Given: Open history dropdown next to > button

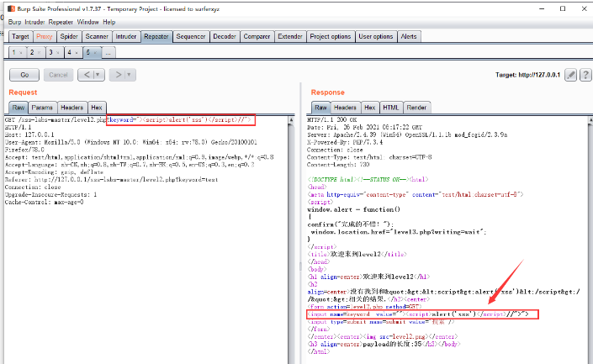Looking at the screenshot, I should click(x=130, y=75).
